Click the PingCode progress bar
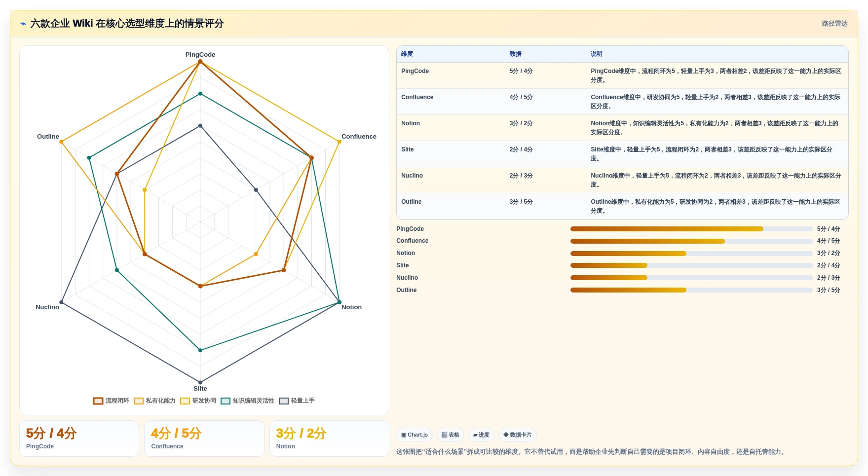This screenshot has height=476, width=868. pos(691,229)
